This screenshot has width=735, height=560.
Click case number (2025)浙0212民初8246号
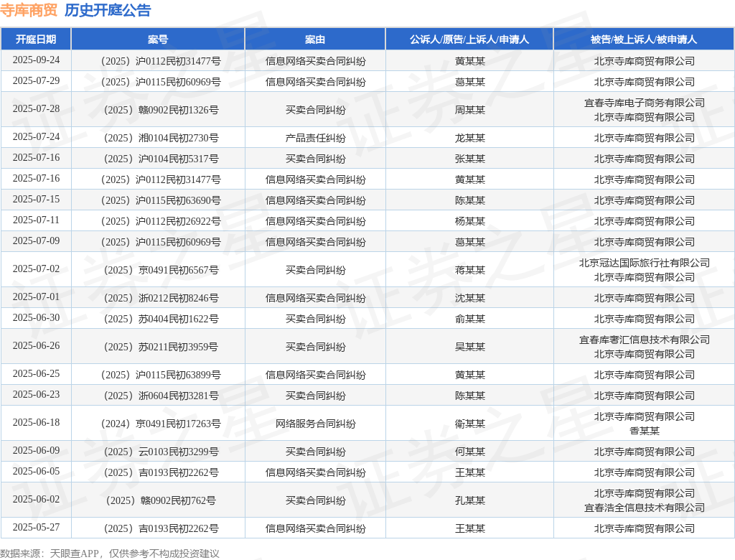coord(161,298)
